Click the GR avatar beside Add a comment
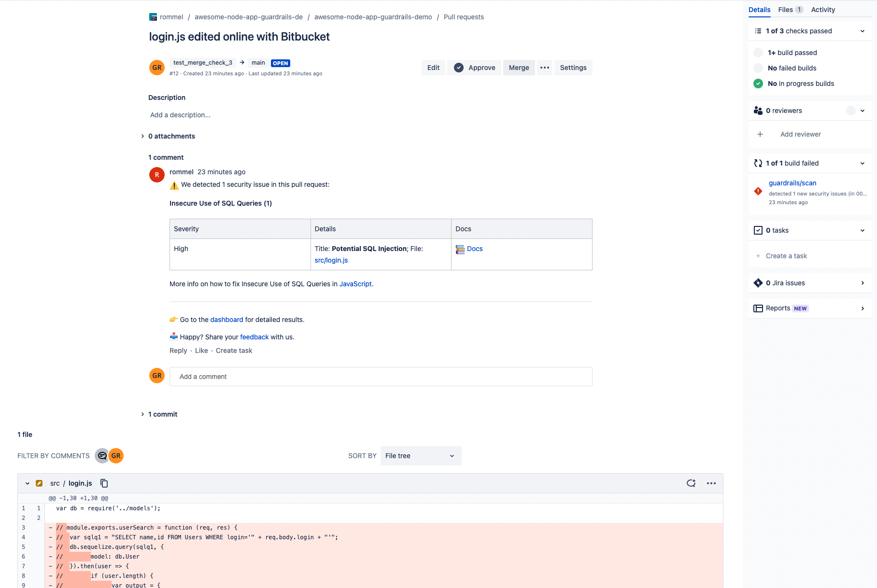Viewport: 877px width, 588px height. 157,376
